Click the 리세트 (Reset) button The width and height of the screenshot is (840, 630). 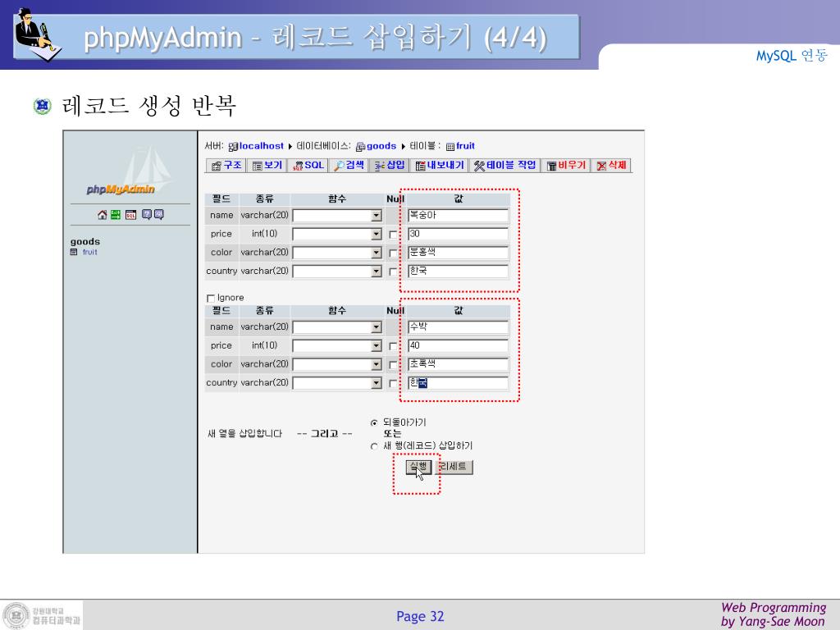[454, 467]
